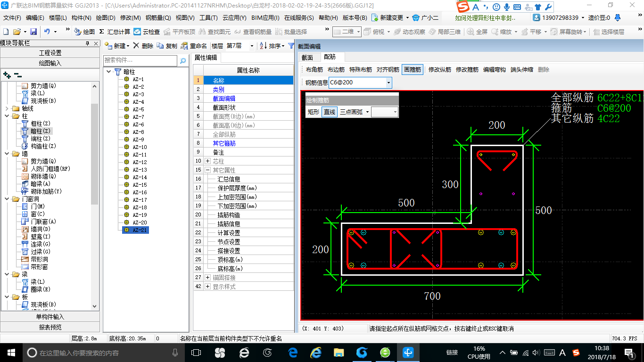Image resolution: width=644 pixels, height=362 pixels.
Task: Toggle 对齐钢筋 align rebar mode
Action: 388,69
